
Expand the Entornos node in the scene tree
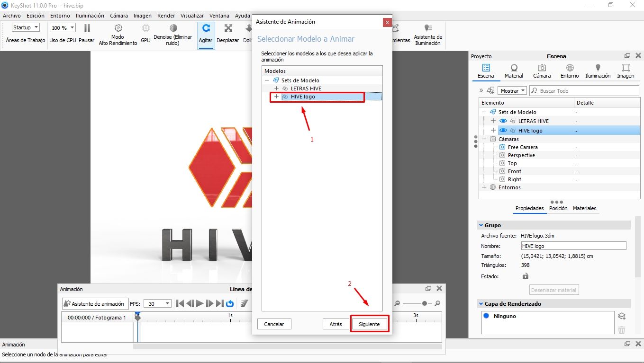[484, 187]
